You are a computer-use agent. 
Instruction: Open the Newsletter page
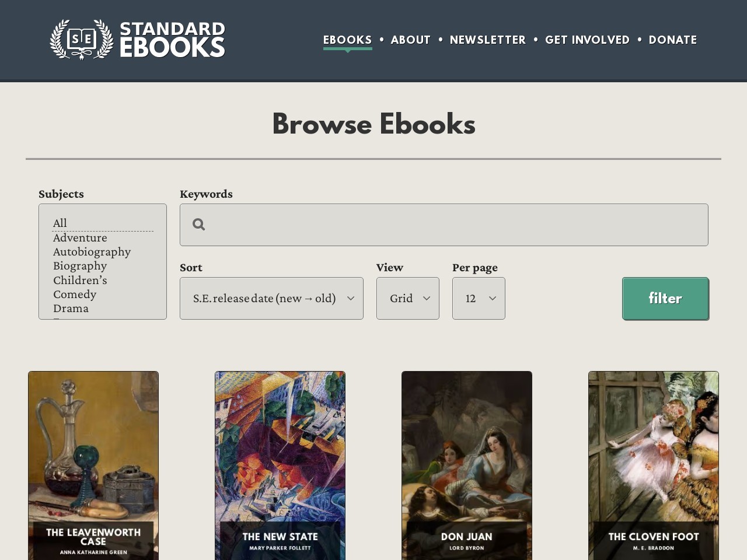point(487,40)
